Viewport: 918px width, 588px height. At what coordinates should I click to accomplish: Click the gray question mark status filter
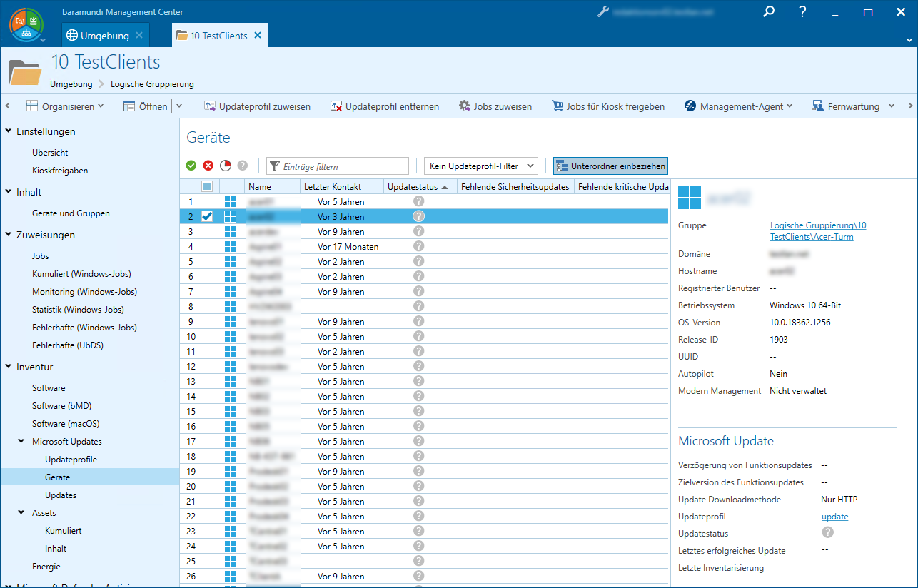[x=243, y=166]
